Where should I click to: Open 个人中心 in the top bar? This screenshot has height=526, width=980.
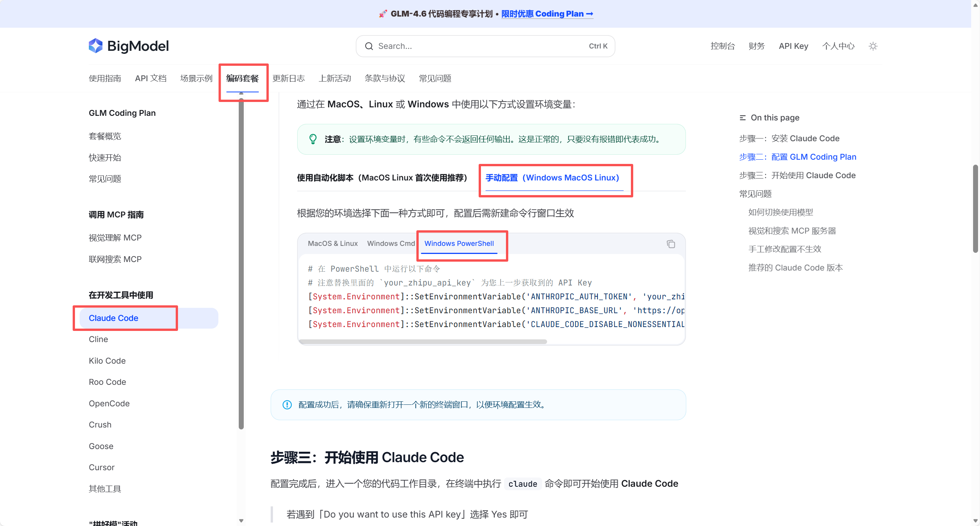click(838, 46)
